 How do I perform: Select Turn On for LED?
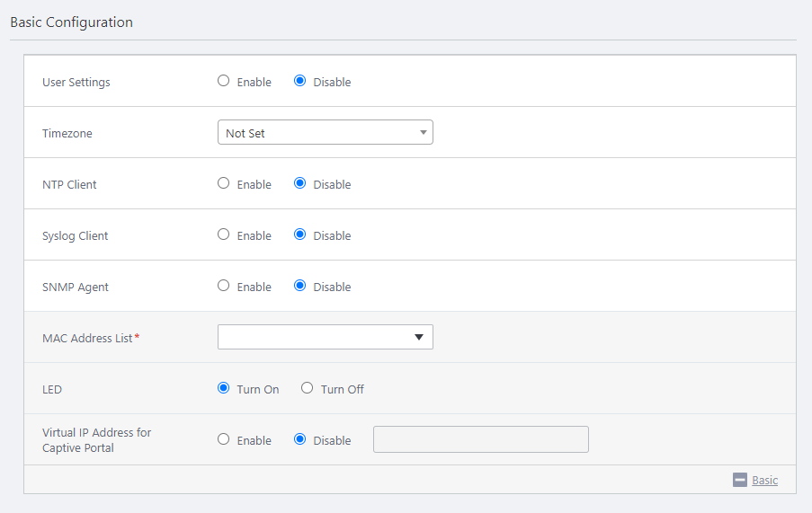pos(224,388)
